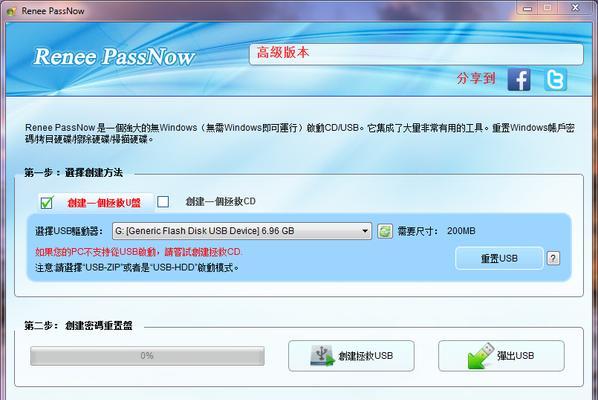Click the 創建拯救USB button text
The image size is (598, 400).
coord(365,356)
